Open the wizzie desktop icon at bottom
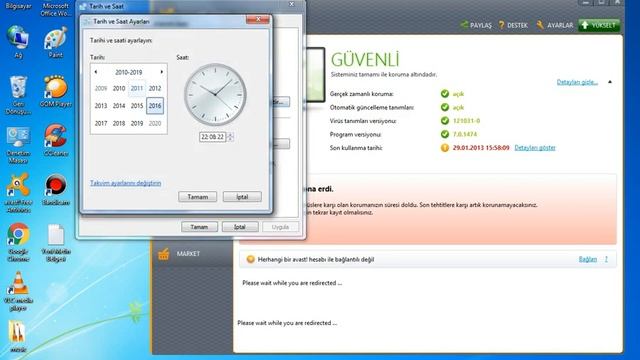The image size is (640, 360). click(18, 337)
